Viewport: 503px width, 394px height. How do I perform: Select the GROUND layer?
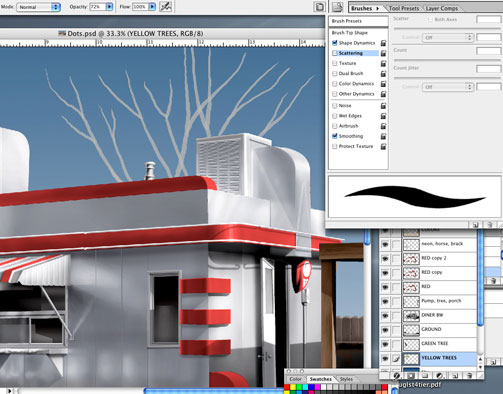[x=439, y=330]
